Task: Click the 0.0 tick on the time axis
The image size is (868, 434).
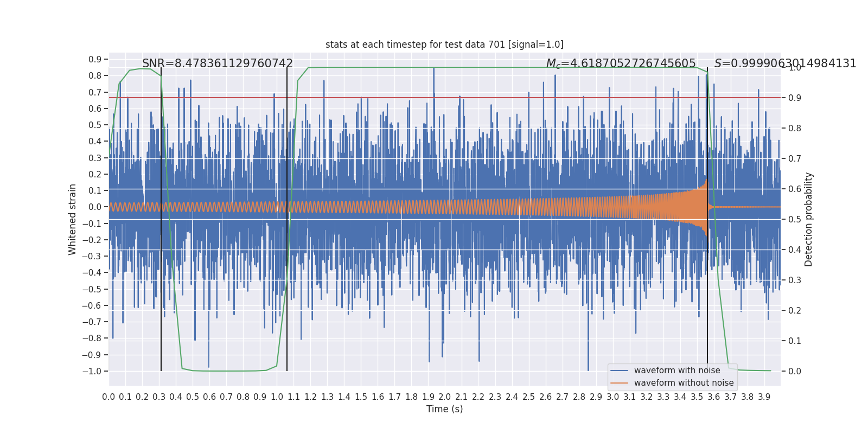Action: point(108,397)
